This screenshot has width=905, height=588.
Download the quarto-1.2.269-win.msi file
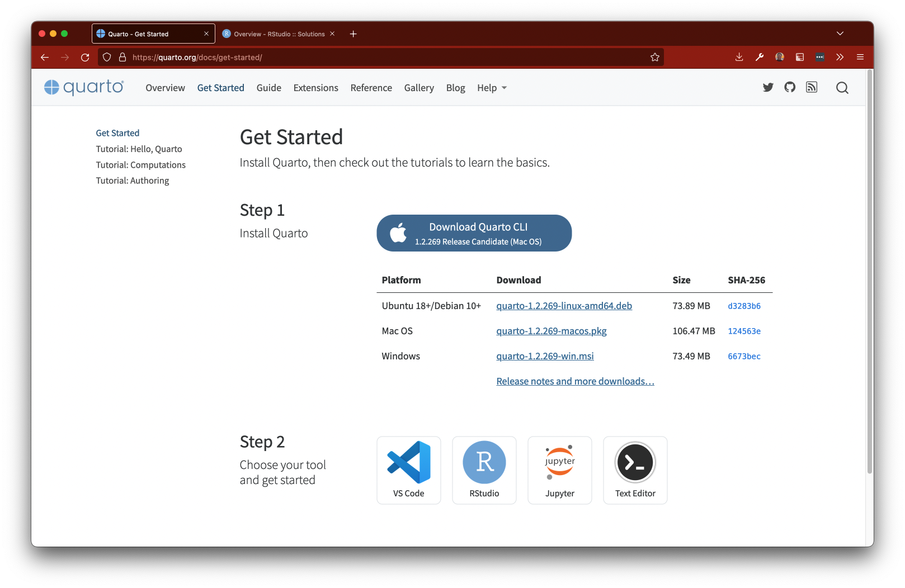[x=545, y=356]
